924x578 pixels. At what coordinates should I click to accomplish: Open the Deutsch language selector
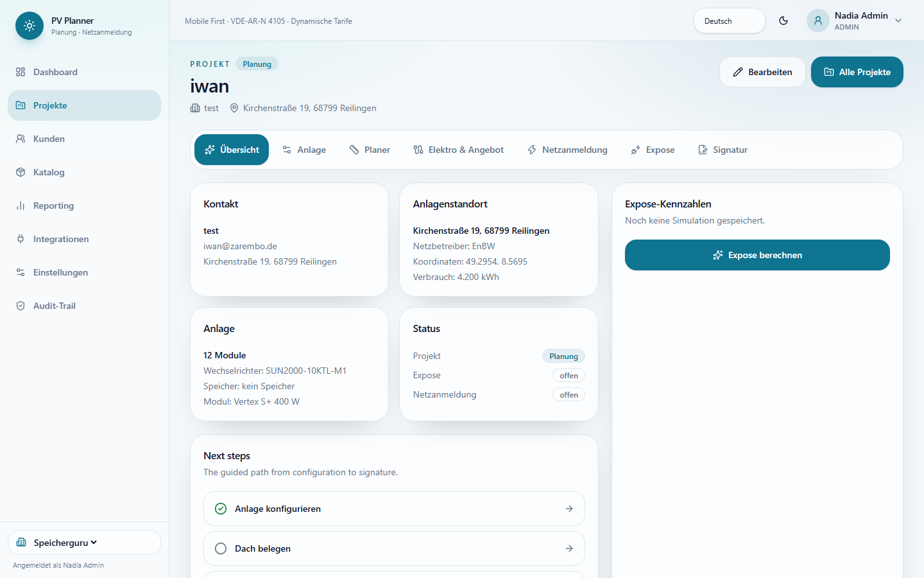point(730,21)
